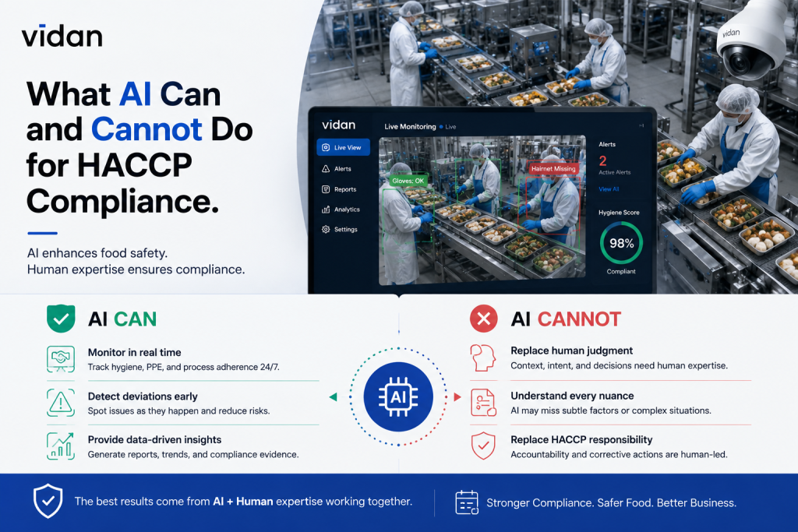The image size is (798, 532).
Task: Click the Hairnet Missing red label
Action: coord(553,168)
